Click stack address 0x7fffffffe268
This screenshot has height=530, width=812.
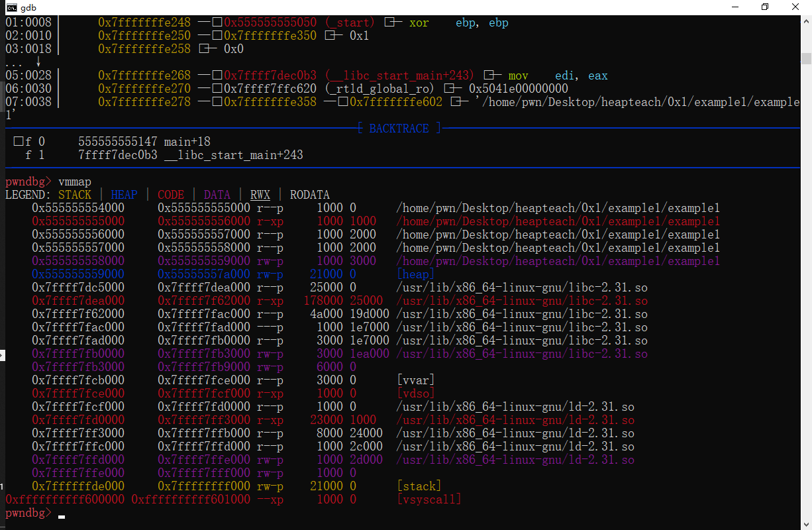144,76
